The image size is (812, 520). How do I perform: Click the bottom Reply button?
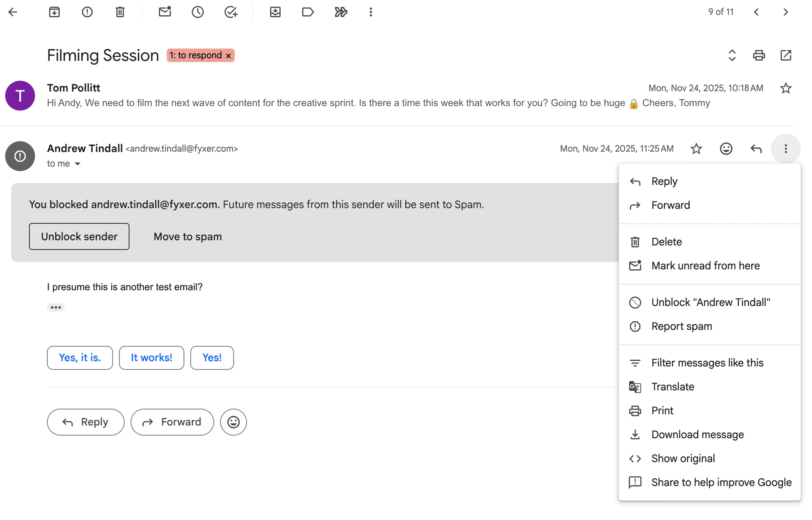[x=86, y=422]
